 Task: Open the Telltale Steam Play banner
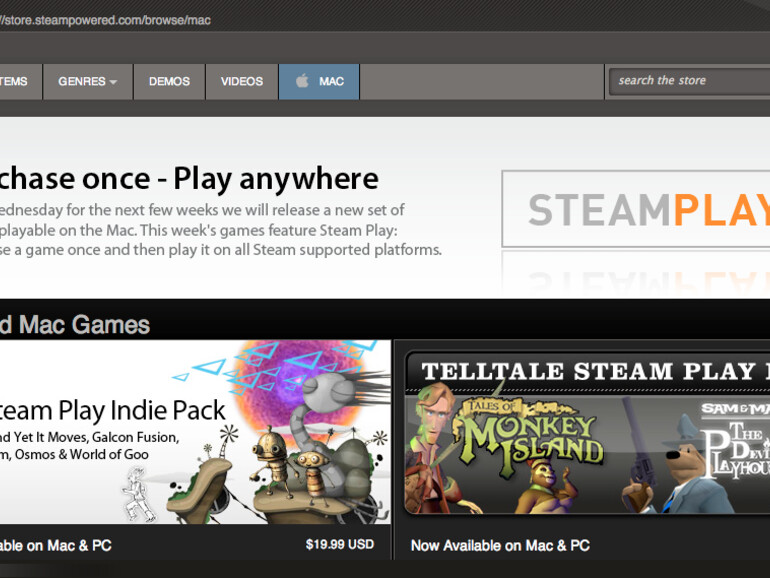point(587,432)
